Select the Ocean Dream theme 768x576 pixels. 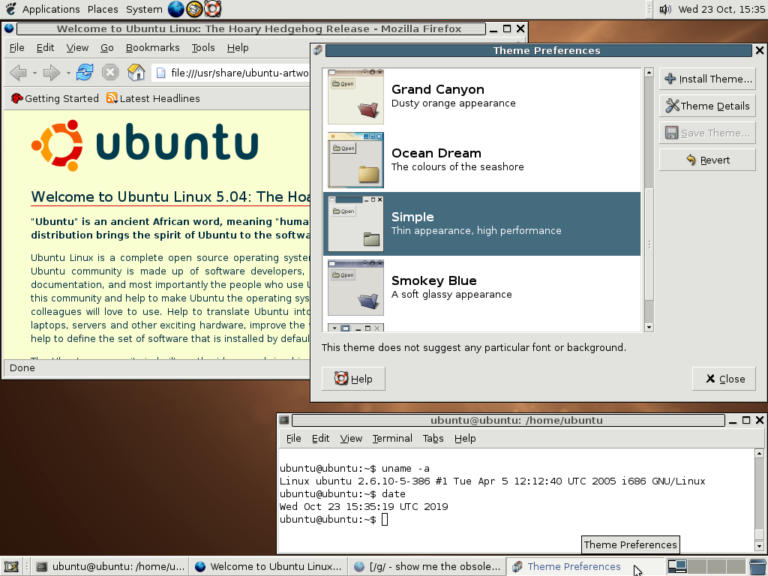481,160
